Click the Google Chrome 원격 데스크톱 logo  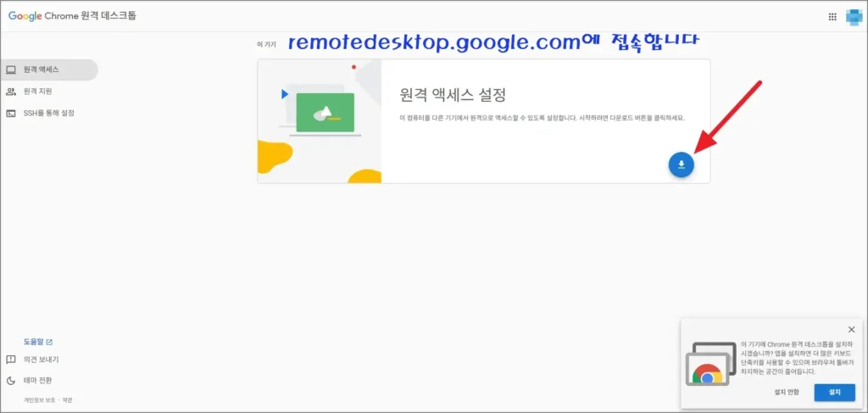[x=72, y=15]
